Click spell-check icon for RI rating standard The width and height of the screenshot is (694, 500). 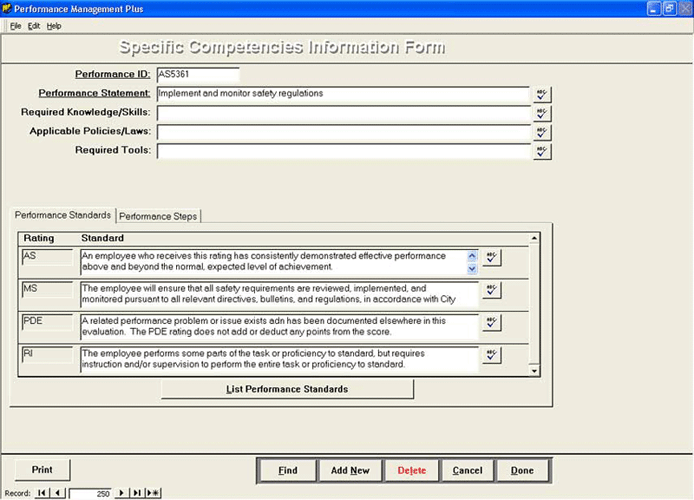[x=492, y=355]
